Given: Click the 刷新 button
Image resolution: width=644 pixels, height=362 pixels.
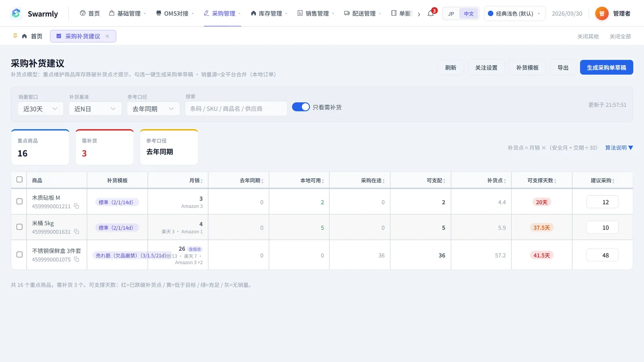Looking at the screenshot, I should pos(451,68).
